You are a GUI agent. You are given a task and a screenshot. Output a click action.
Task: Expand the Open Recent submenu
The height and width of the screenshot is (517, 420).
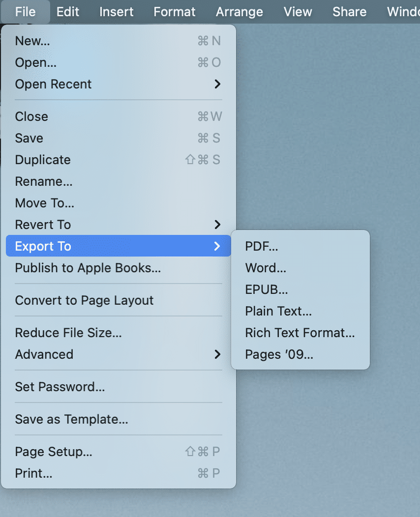(53, 84)
